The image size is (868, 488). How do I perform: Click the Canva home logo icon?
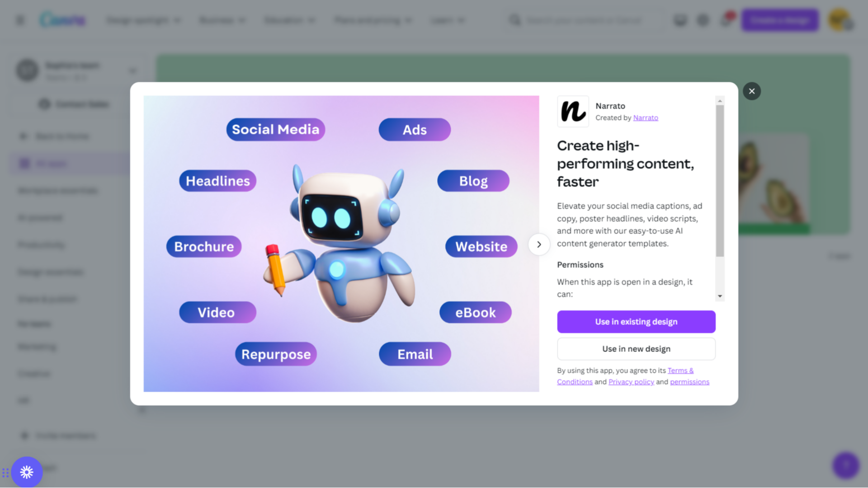coord(63,20)
